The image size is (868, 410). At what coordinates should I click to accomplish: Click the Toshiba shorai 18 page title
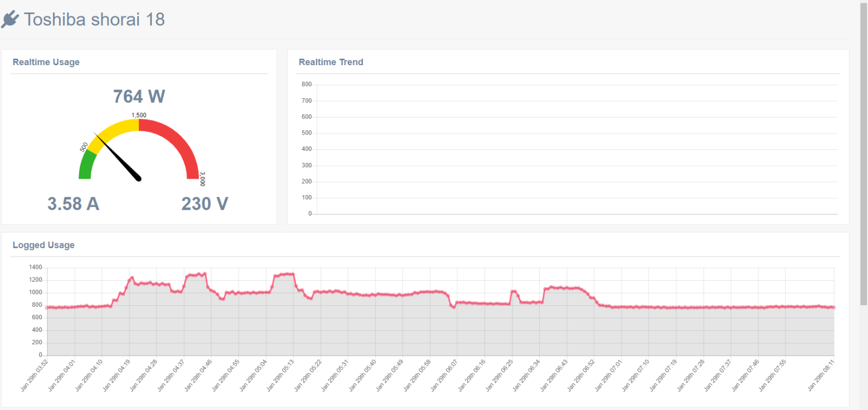94,20
